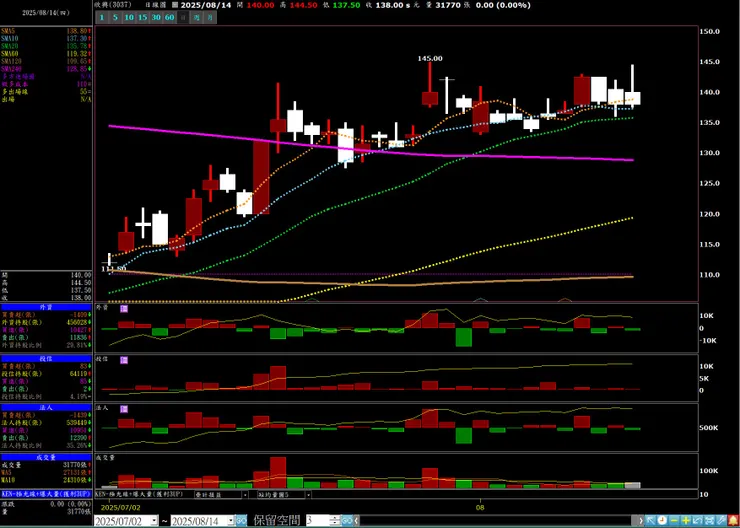The width and height of the screenshot is (740, 528).
Task: Click GO button after end date
Action: coord(241,520)
